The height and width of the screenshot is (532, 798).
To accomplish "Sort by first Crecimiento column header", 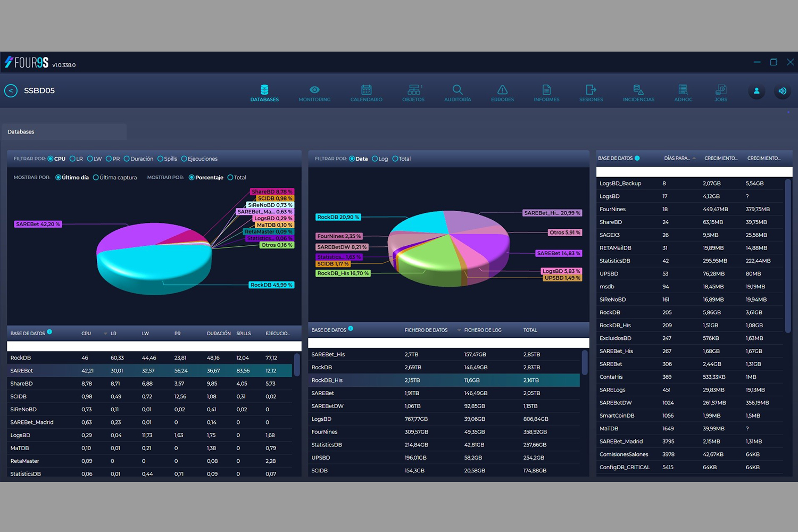I will point(721,159).
